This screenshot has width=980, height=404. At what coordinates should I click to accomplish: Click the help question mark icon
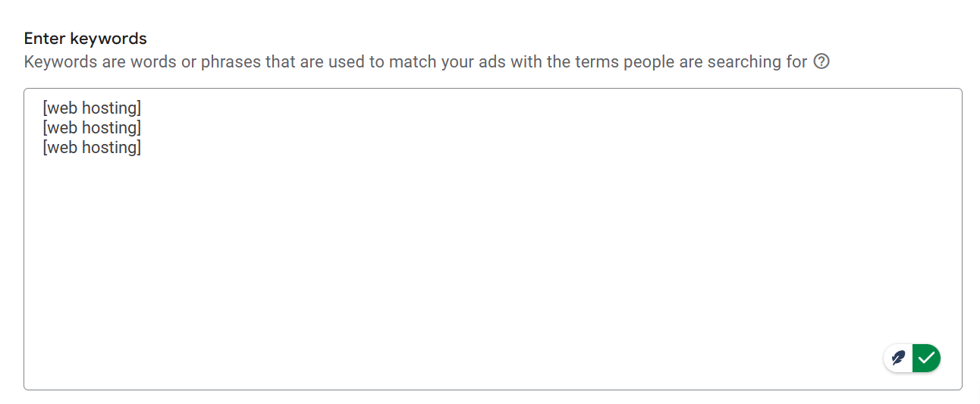click(x=821, y=61)
